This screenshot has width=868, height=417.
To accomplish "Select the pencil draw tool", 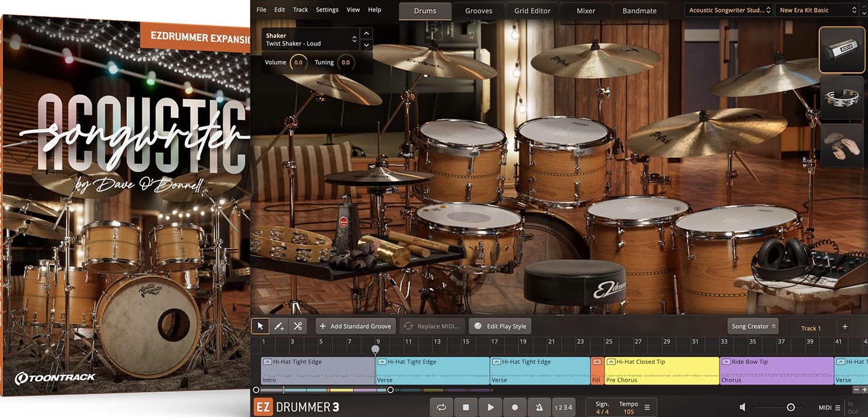I will (279, 326).
